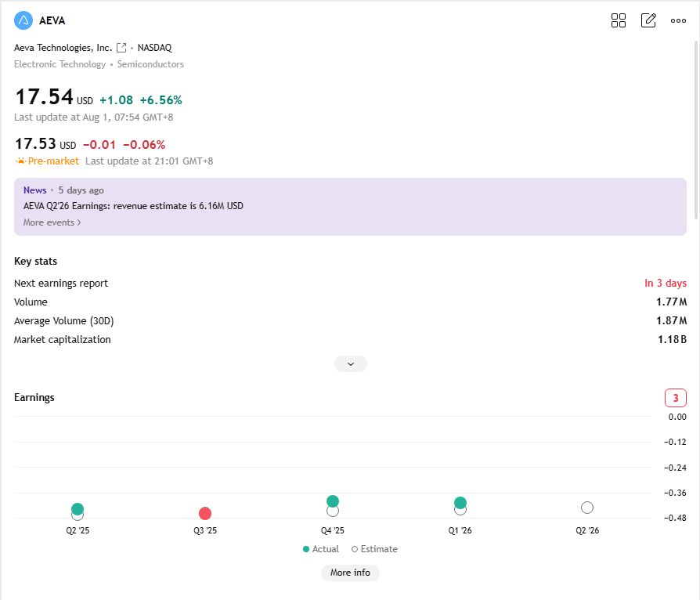Click Aeva Technologies, Inc. company name

(63, 48)
